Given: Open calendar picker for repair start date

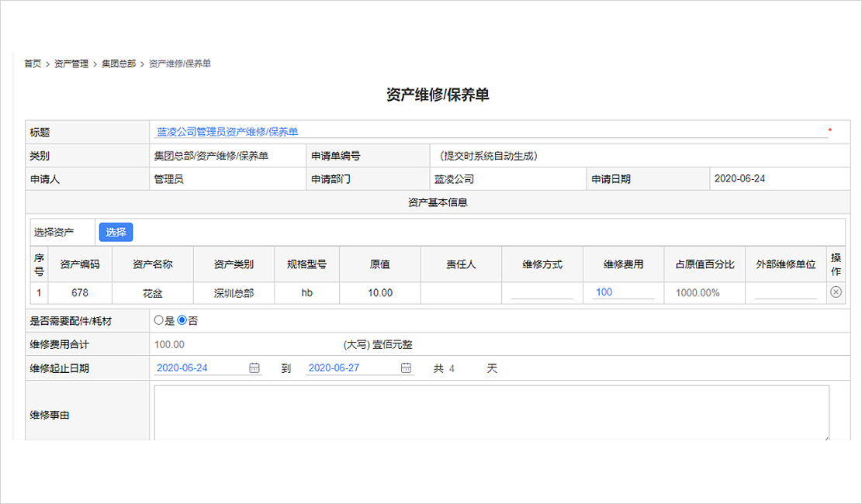Looking at the screenshot, I should 254,368.
